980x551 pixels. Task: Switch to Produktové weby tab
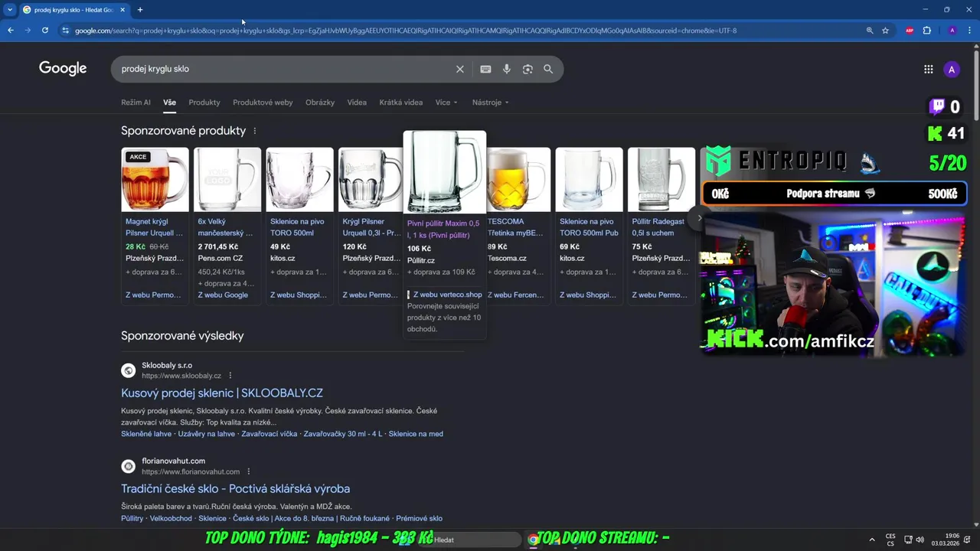click(263, 103)
